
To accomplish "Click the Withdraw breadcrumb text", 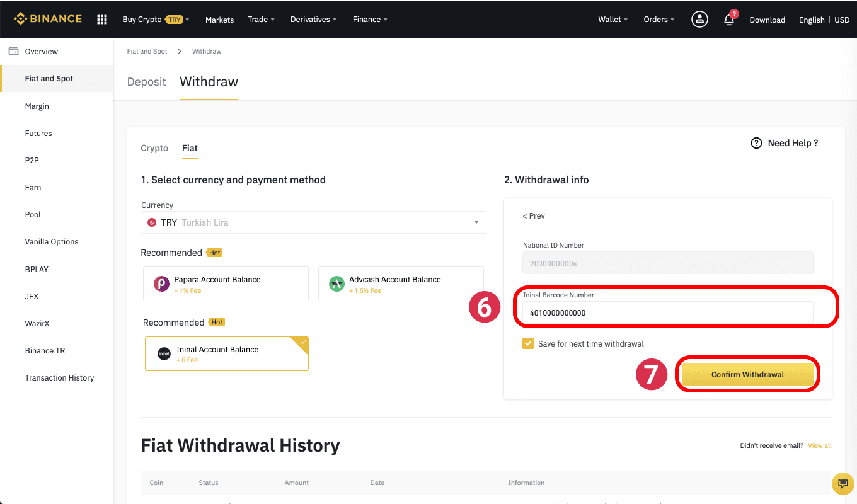I will pyautogui.click(x=207, y=51).
